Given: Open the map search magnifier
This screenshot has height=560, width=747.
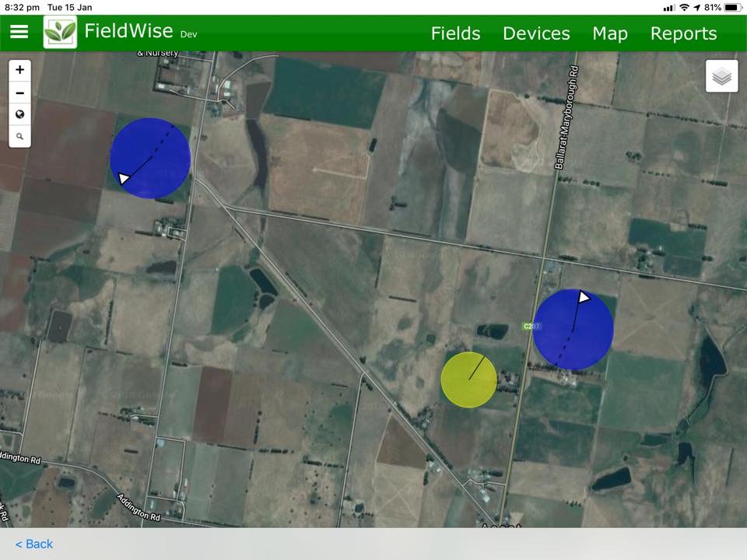Looking at the screenshot, I should click(x=19, y=136).
